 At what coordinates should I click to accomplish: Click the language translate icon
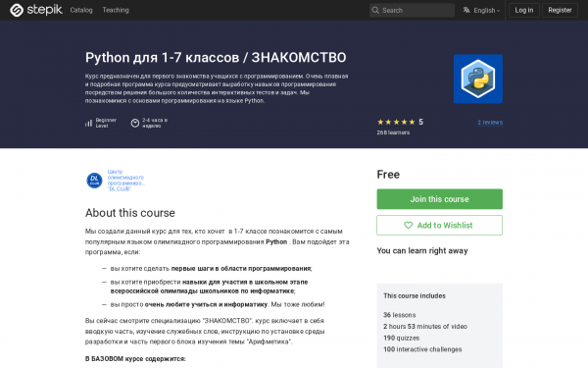tap(466, 10)
